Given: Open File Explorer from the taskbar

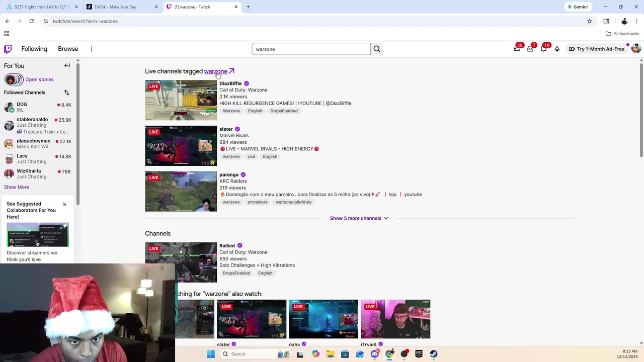Looking at the screenshot, I should pyautogui.click(x=330, y=354).
